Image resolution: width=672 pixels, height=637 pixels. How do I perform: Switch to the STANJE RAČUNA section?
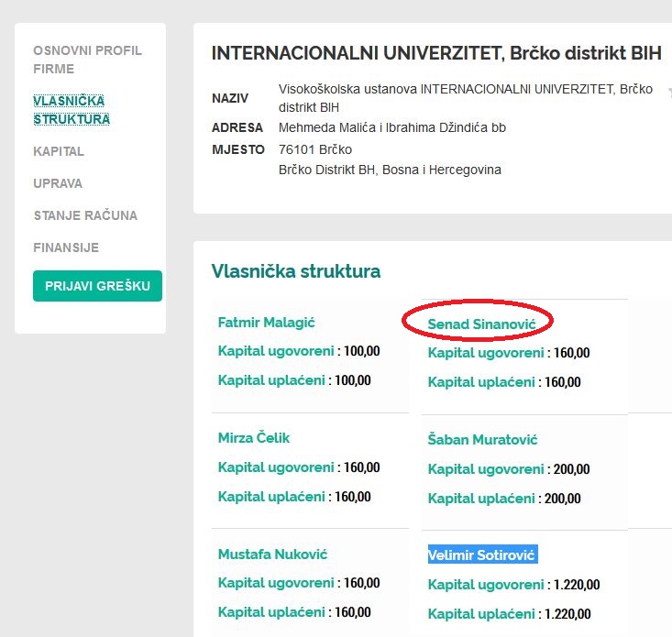(85, 215)
